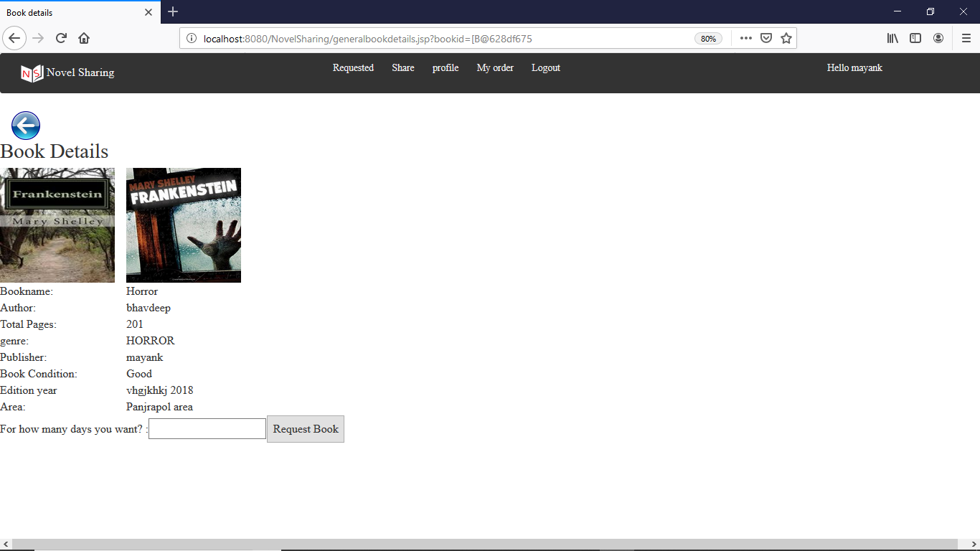Click the horizontal scrollbar thumb
Viewport: 980px width, 551px height.
click(485, 545)
